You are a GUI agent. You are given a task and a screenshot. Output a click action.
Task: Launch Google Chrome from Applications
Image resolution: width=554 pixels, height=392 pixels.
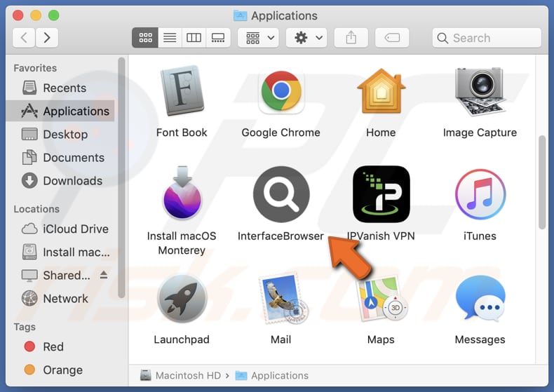point(281,92)
